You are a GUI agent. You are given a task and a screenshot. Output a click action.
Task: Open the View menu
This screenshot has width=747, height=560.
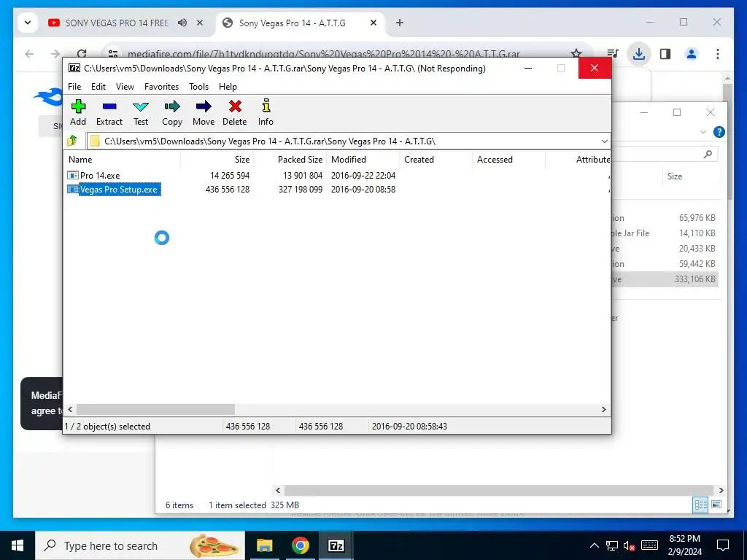pos(125,87)
